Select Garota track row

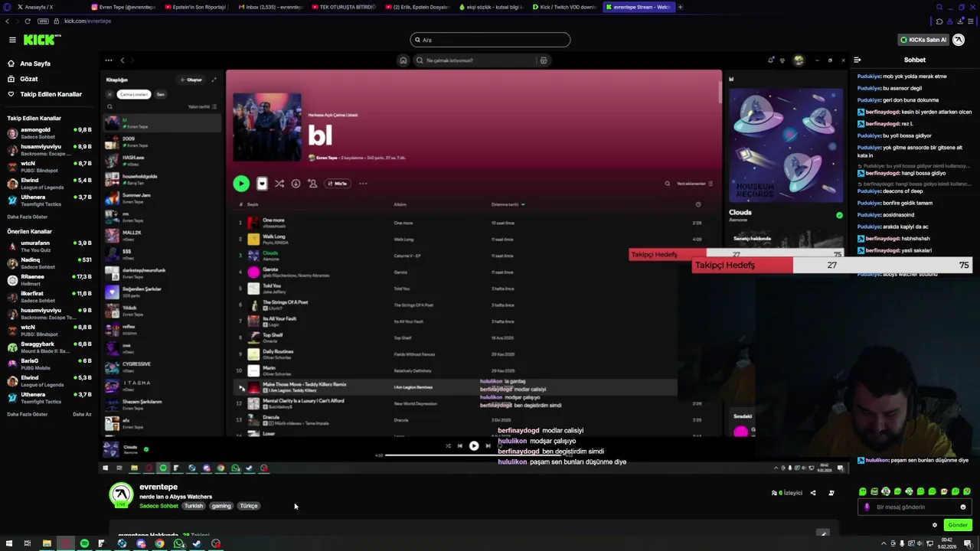click(470, 272)
